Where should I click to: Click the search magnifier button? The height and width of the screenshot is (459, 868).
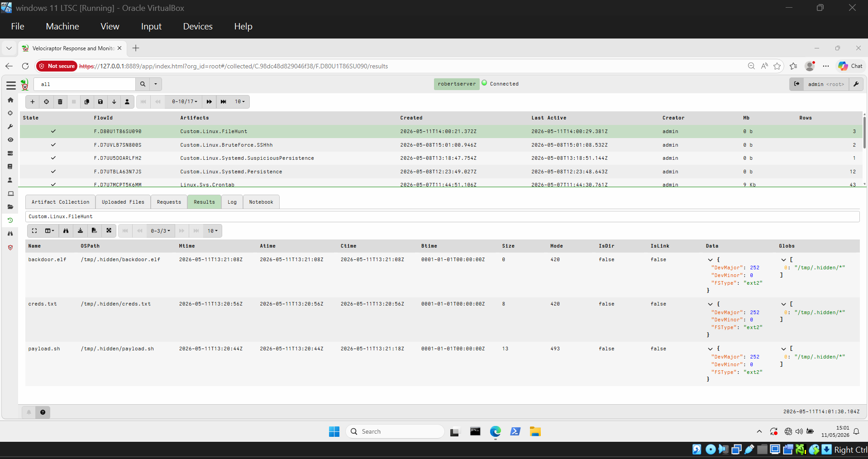click(143, 84)
